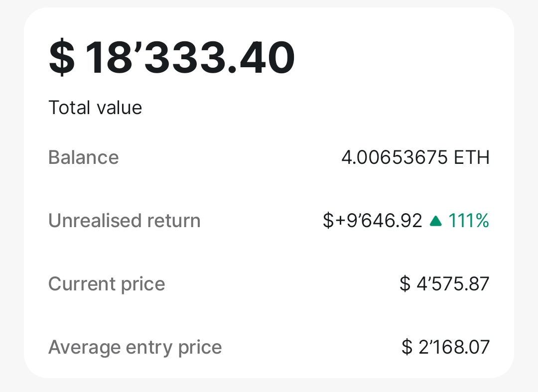The width and height of the screenshot is (538, 392).
Task: Tap the 2'168.07 average entry figure
Action: pyautogui.click(x=454, y=347)
